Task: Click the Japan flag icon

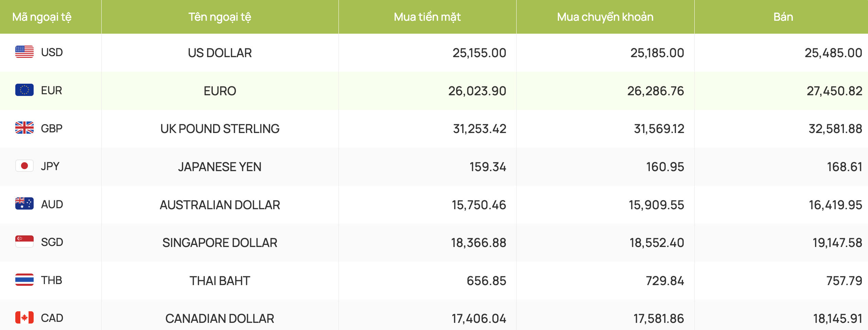Action: pos(24,166)
